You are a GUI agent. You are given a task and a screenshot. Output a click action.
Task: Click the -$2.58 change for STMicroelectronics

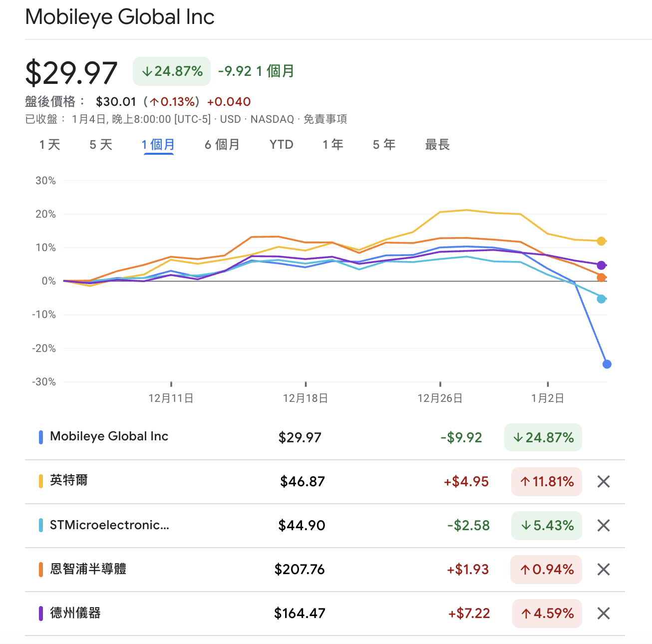coord(468,526)
